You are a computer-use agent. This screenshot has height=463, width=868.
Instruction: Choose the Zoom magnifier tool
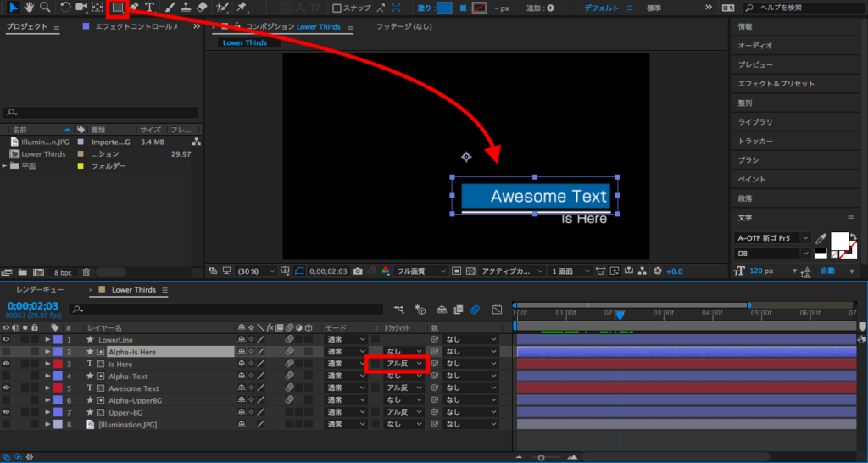[x=44, y=8]
